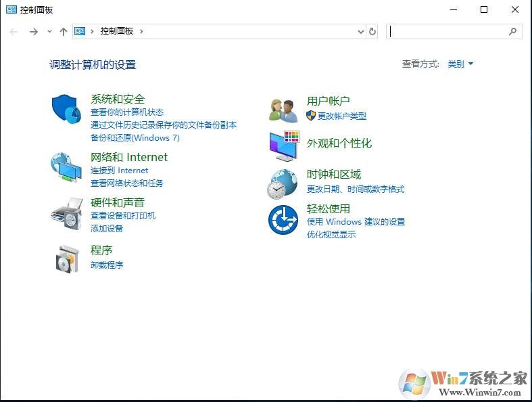Open the address bar history dropdown
This screenshot has height=402, width=532.
click(x=360, y=31)
